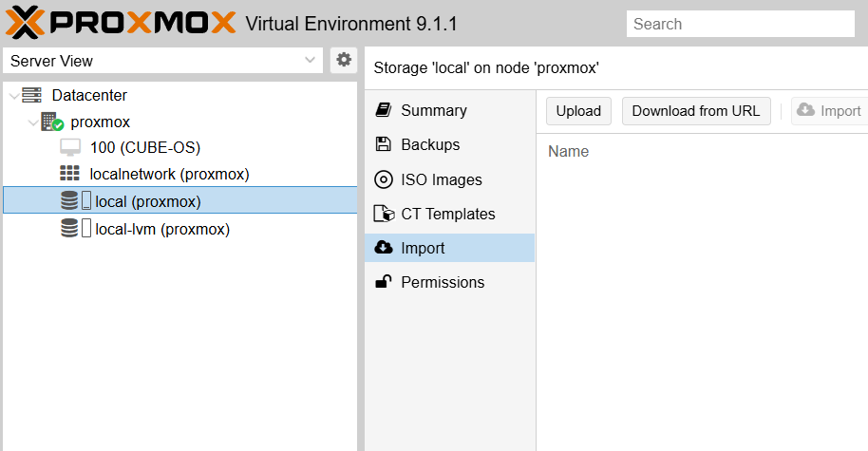Click the ISO Images disc icon
The width and height of the screenshot is (868, 451).
coord(384,179)
